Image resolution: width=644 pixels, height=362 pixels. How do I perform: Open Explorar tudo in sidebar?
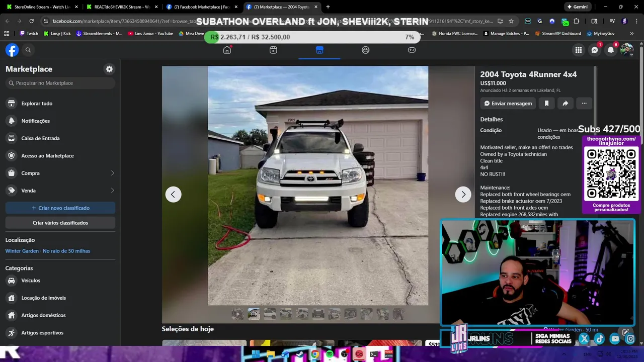(x=60, y=103)
